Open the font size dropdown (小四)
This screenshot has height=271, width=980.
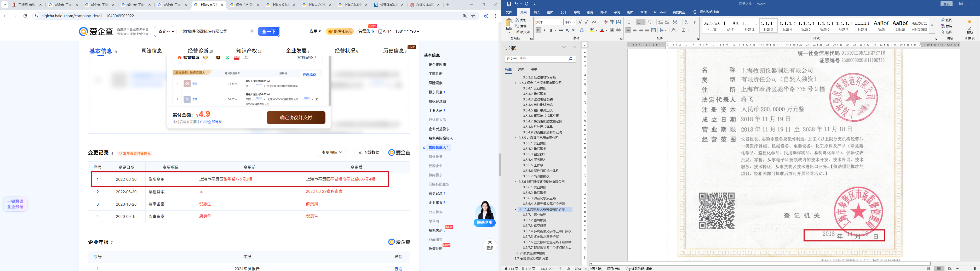[575, 22]
